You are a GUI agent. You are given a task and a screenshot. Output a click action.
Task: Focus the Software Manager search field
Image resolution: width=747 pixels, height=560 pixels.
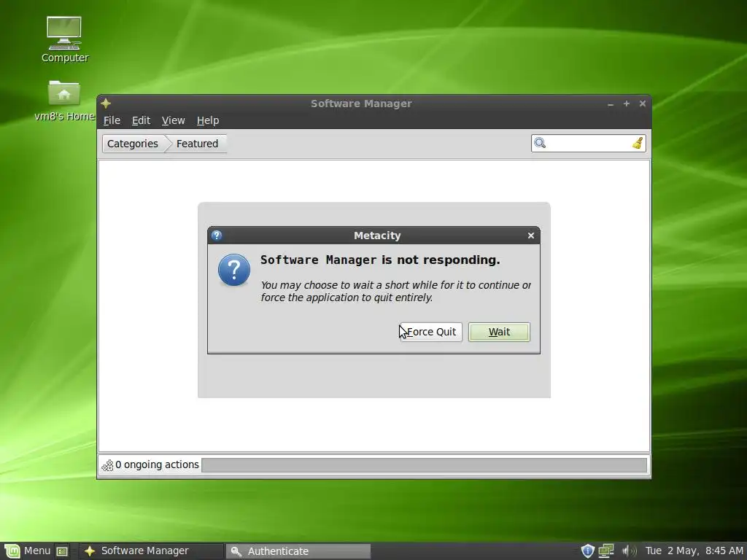coord(589,143)
